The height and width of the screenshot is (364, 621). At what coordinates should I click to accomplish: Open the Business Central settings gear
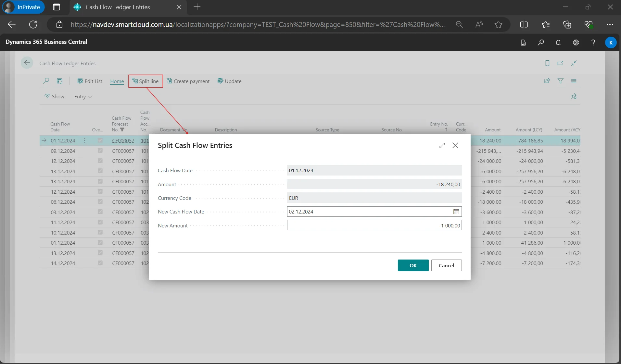coord(576,42)
